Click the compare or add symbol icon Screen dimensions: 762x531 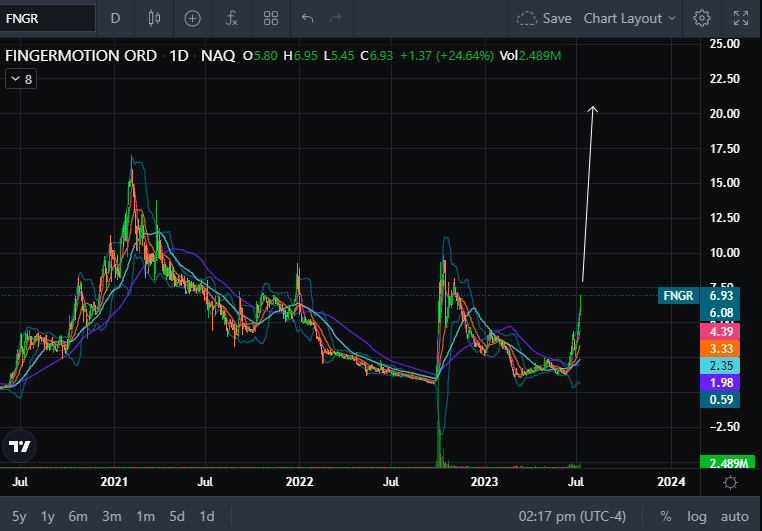[x=192, y=18]
